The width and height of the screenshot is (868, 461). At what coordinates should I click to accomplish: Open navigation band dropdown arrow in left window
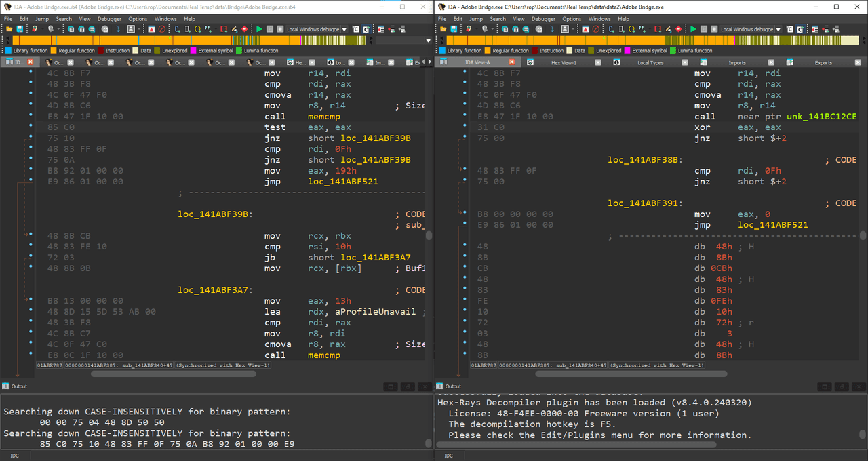tap(428, 41)
